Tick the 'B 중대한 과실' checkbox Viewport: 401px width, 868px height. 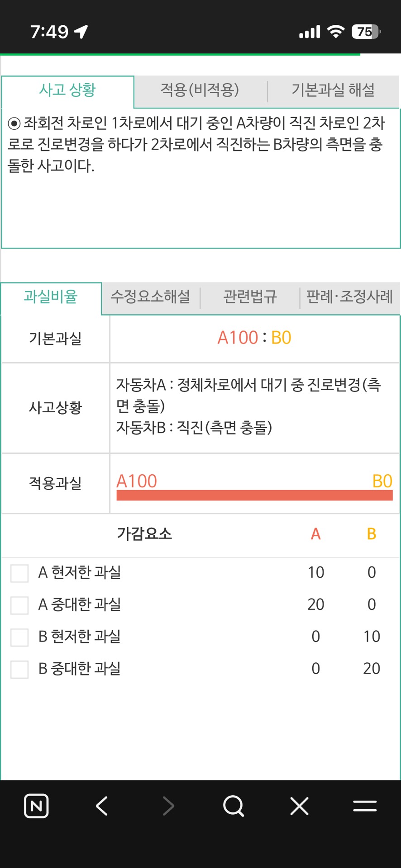[19, 669]
